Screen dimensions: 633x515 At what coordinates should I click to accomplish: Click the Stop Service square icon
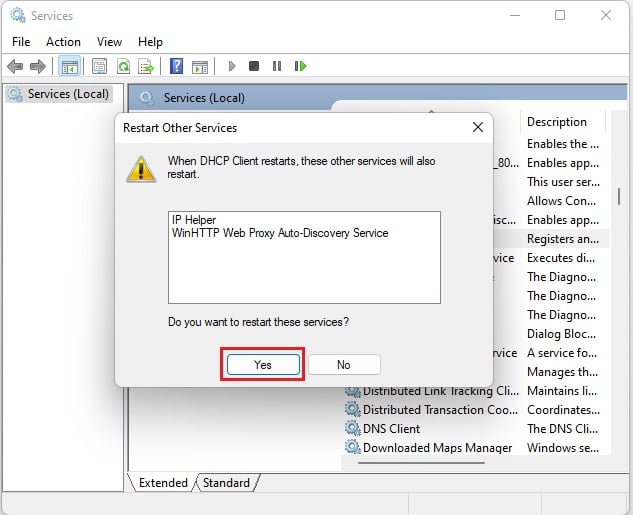(x=254, y=66)
